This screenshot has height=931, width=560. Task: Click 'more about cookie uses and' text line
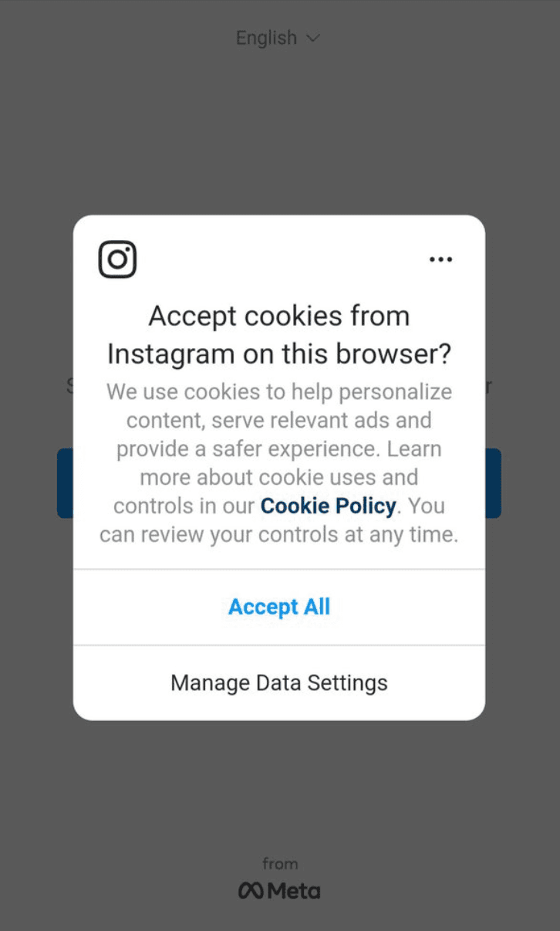[x=279, y=477]
